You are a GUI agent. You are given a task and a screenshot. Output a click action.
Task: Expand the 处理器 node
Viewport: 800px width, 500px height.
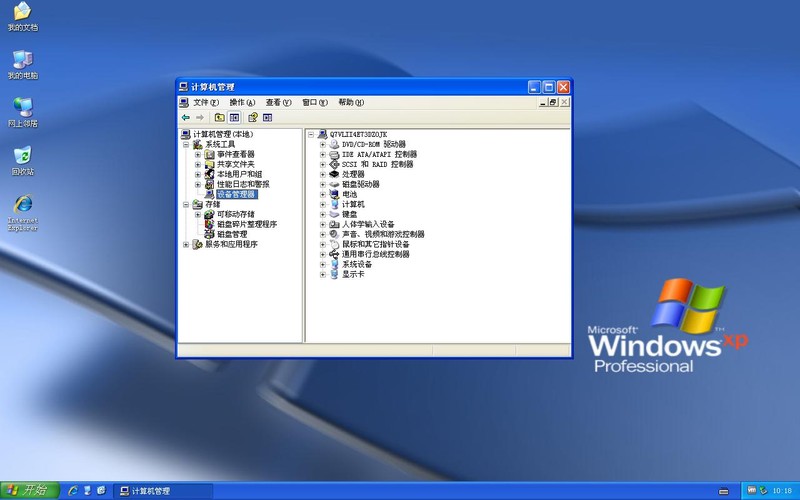click(322, 174)
